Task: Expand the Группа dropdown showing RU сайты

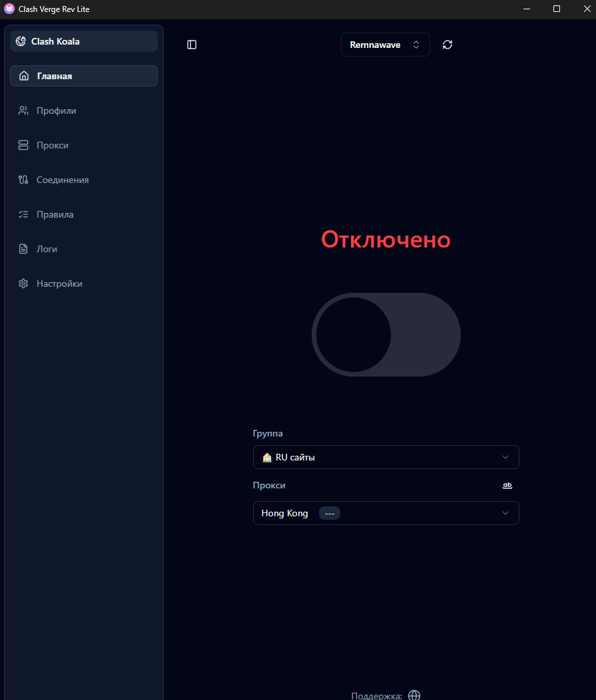Action: pyautogui.click(x=386, y=457)
